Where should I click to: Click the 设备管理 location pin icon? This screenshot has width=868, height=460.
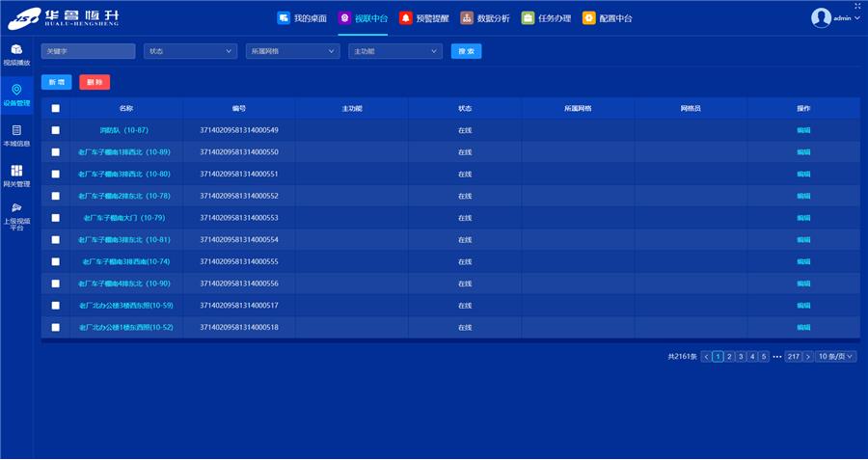(16, 90)
